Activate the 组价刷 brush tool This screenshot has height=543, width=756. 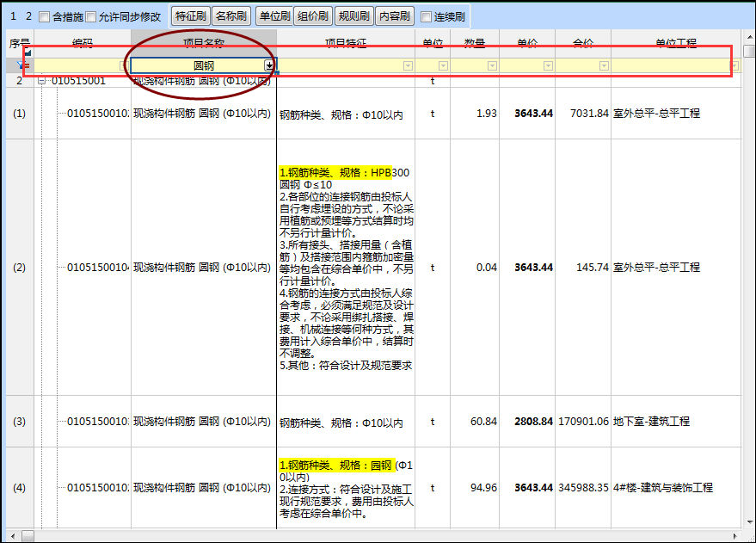pyautogui.click(x=315, y=15)
